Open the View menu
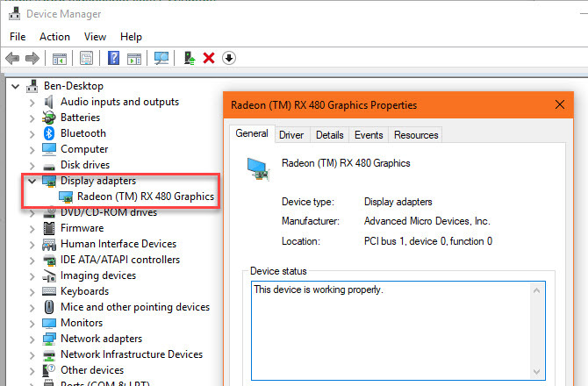 point(95,37)
